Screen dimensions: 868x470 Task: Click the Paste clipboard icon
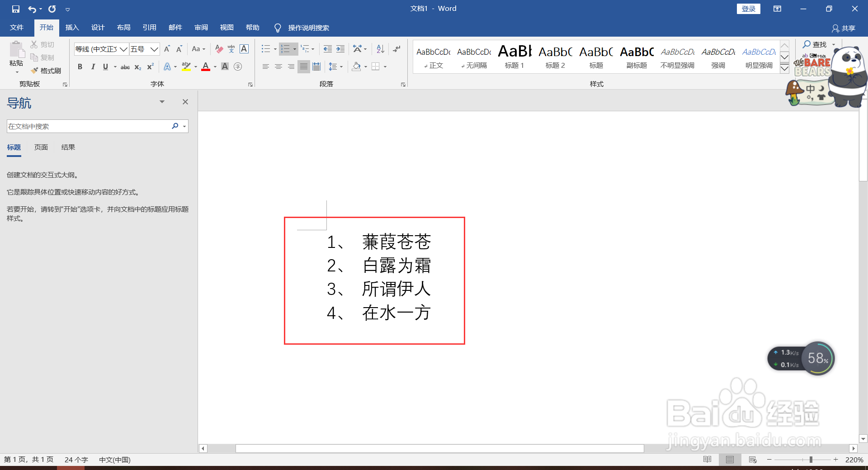point(16,49)
